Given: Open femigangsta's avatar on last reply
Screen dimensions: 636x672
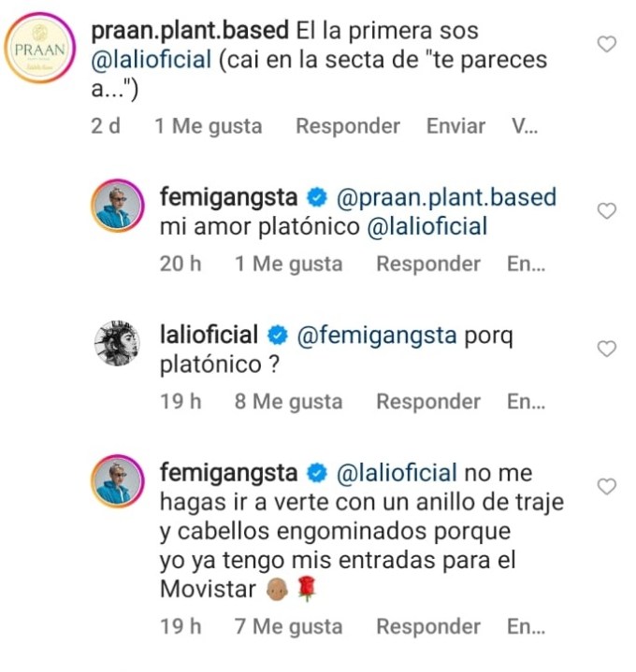Looking at the screenshot, I should (116, 482).
